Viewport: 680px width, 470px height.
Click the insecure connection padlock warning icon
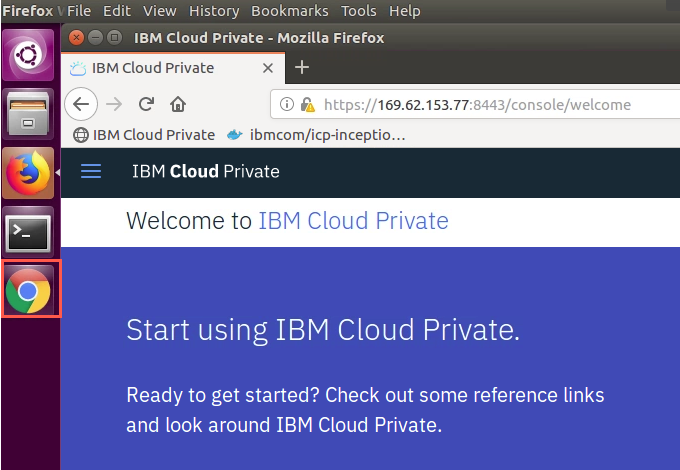(307, 104)
